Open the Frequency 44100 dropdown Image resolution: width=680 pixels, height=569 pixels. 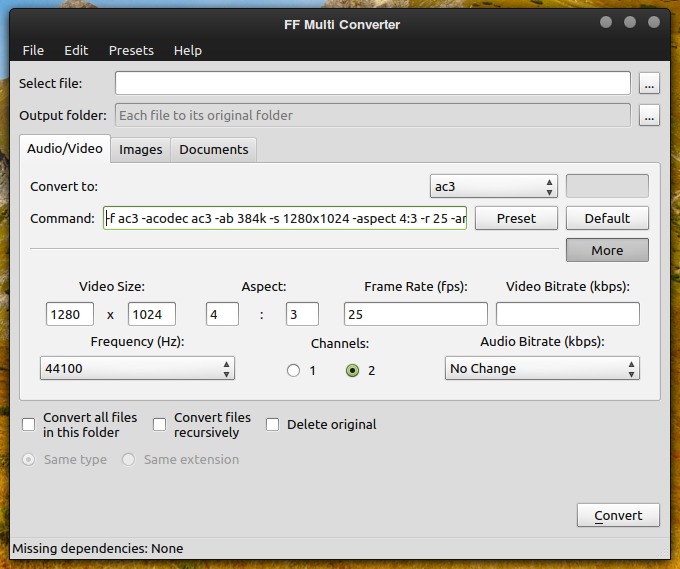(x=137, y=368)
